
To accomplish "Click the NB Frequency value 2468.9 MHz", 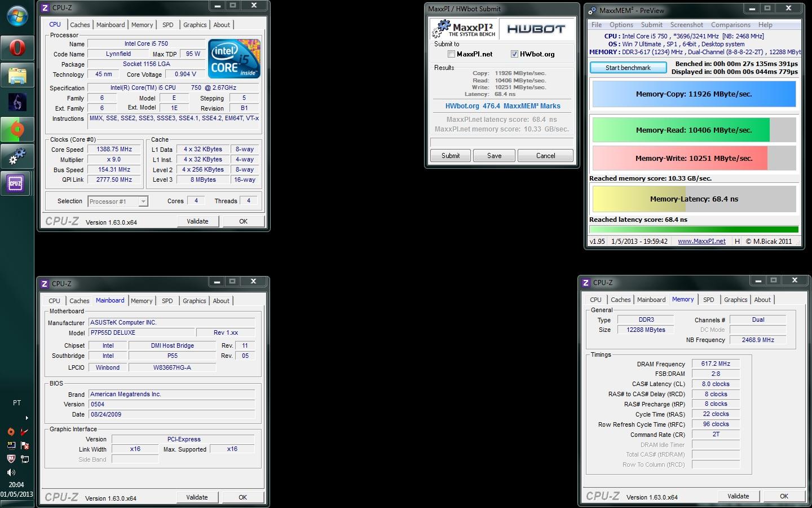I will (758, 340).
